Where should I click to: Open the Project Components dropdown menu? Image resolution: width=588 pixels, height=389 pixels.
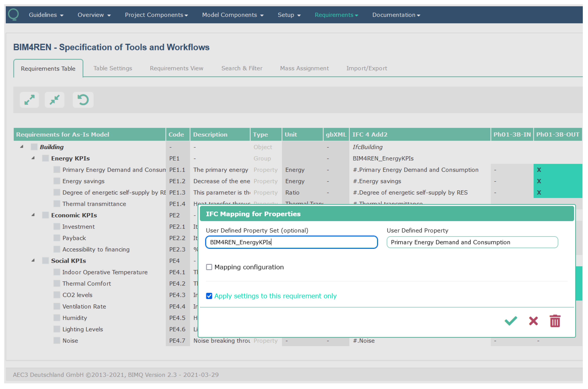[x=156, y=15]
